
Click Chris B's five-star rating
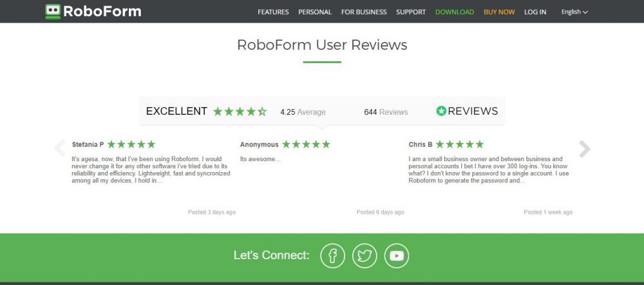coord(460,144)
